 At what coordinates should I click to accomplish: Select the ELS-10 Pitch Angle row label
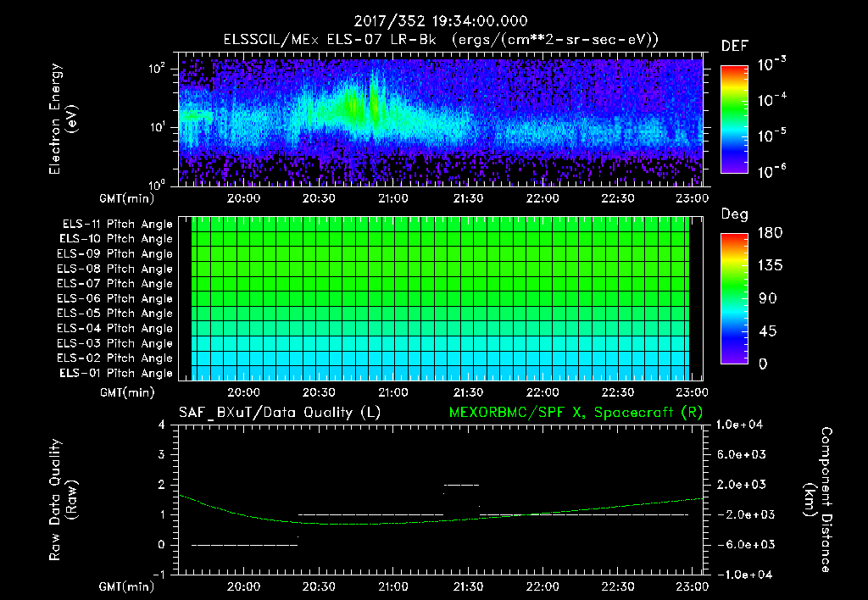116,239
